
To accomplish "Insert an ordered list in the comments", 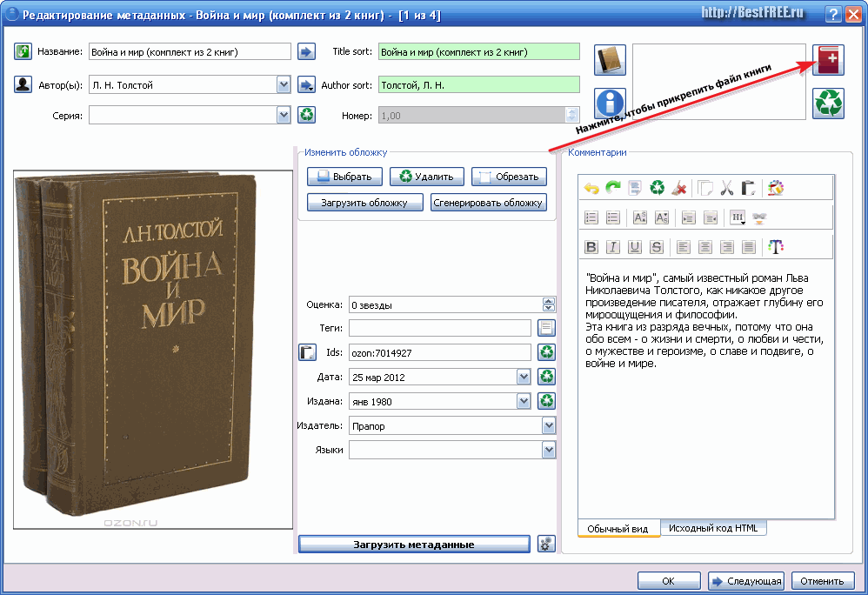I will (591, 217).
